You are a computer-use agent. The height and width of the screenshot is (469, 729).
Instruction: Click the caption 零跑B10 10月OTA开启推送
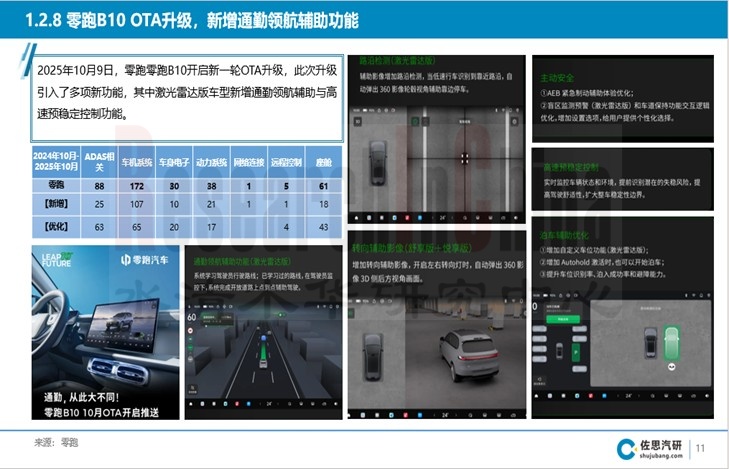click(101, 412)
